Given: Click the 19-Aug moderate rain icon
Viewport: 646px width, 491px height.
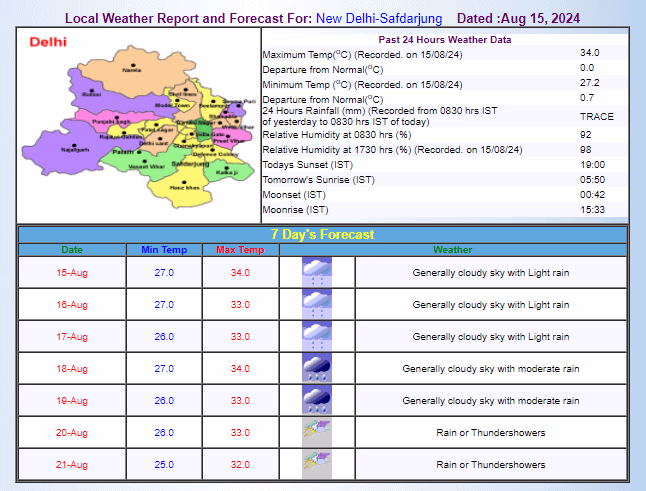Looking at the screenshot, I should (x=317, y=400).
